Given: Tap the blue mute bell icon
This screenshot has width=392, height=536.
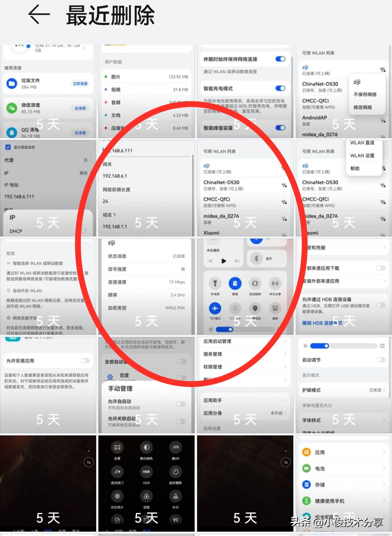Looking at the screenshot, I should click(x=235, y=283).
